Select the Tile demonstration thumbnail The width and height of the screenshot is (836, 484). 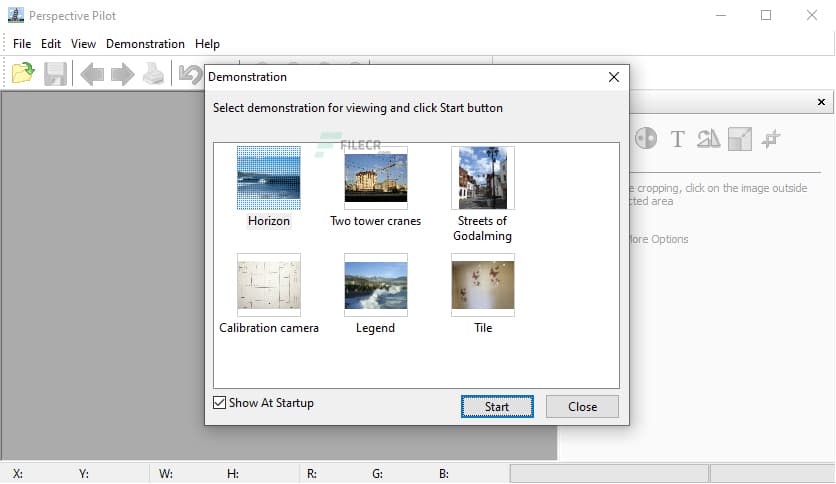(x=483, y=285)
